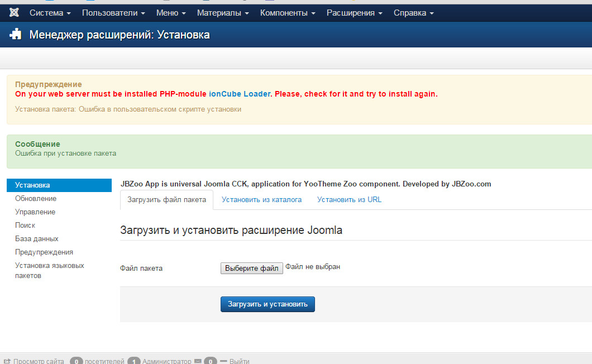
Task: Click the visitors count badge in footer
Action: pyautogui.click(x=77, y=361)
